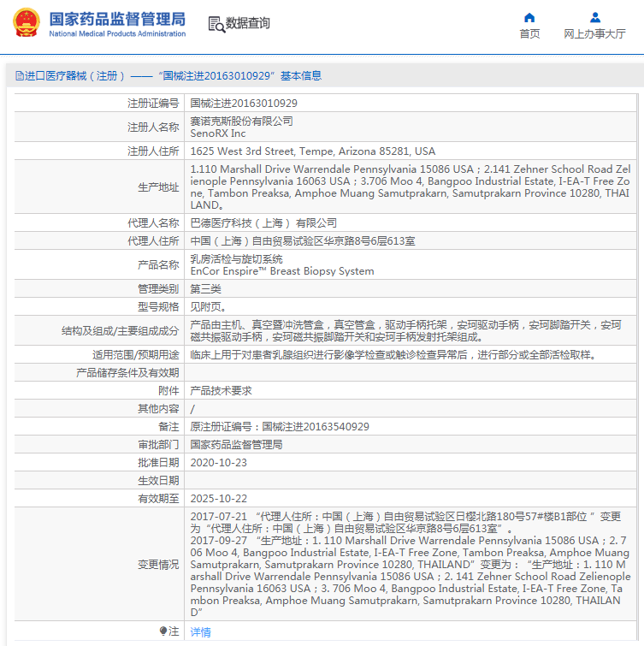644x646 pixels.
Task: Click the user profile icon
Action: [595, 17]
